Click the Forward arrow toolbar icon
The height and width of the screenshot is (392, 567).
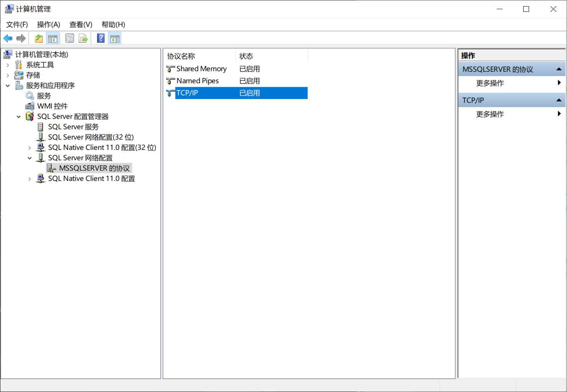(x=21, y=38)
